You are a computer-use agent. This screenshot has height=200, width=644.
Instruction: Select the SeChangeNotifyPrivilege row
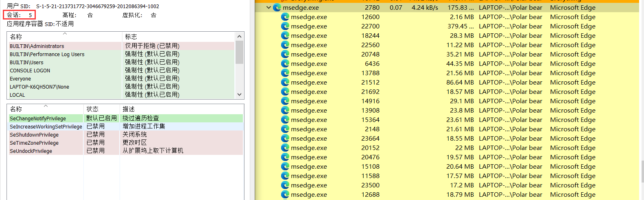126,118
